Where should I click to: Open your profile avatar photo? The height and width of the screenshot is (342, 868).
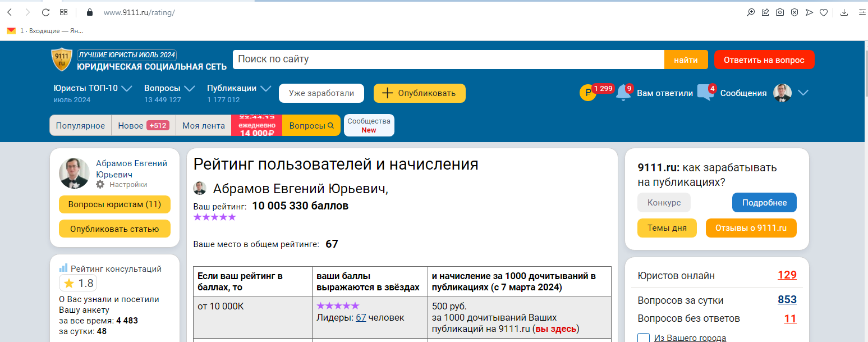[x=782, y=93]
